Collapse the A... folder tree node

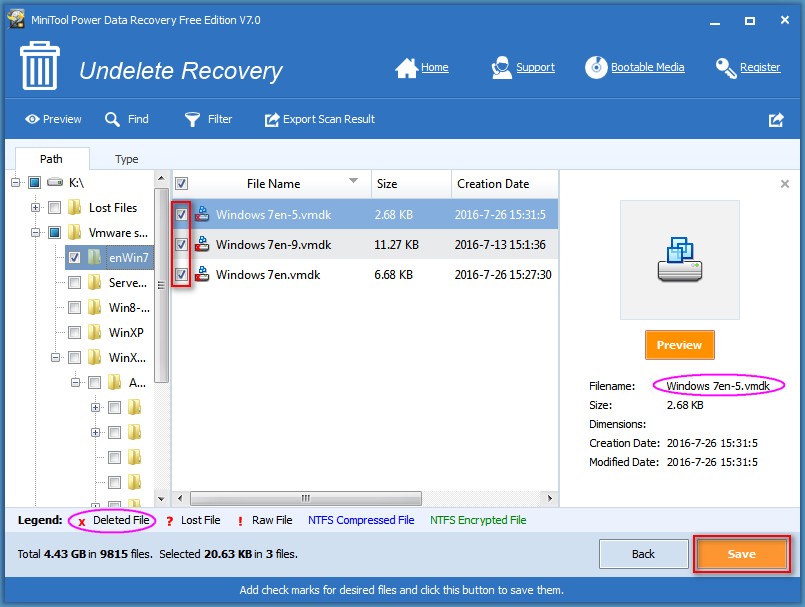[x=75, y=383]
